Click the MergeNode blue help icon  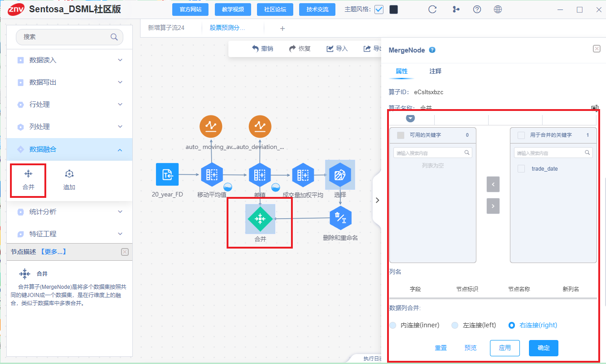coord(432,50)
